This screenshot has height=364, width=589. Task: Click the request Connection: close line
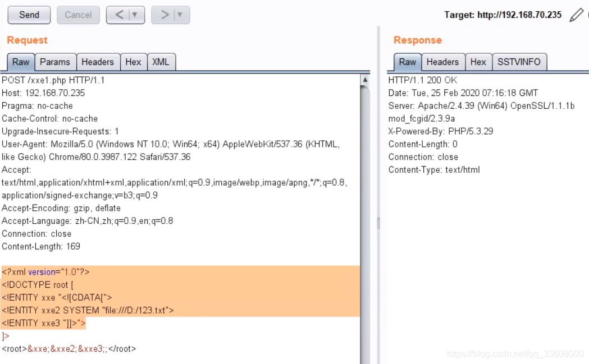coord(36,233)
